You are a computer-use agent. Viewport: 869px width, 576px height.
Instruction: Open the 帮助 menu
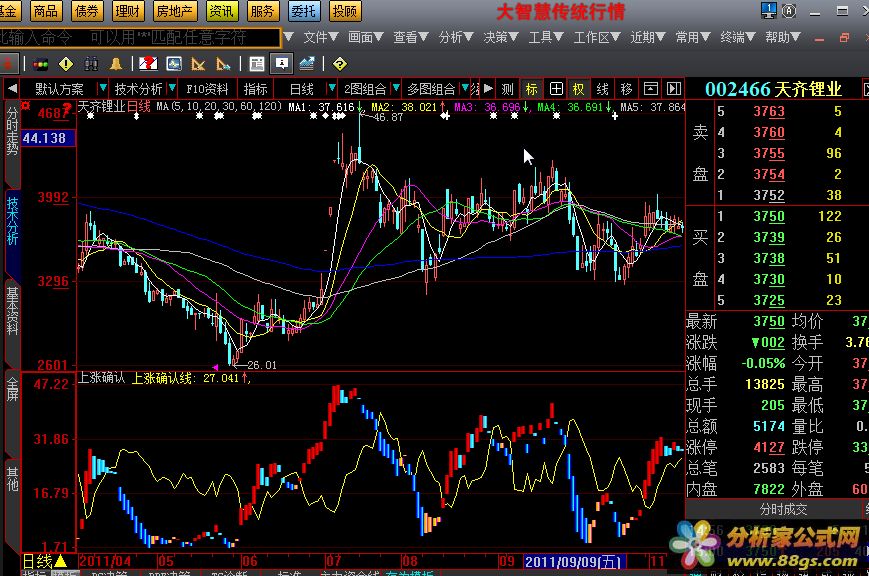click(x=783, y=37)
